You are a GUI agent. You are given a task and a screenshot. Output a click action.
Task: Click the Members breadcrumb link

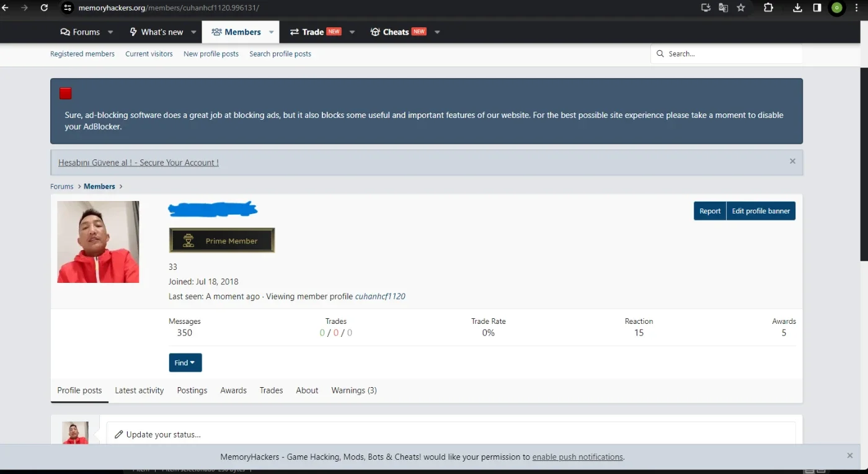(x=99, y=186)
